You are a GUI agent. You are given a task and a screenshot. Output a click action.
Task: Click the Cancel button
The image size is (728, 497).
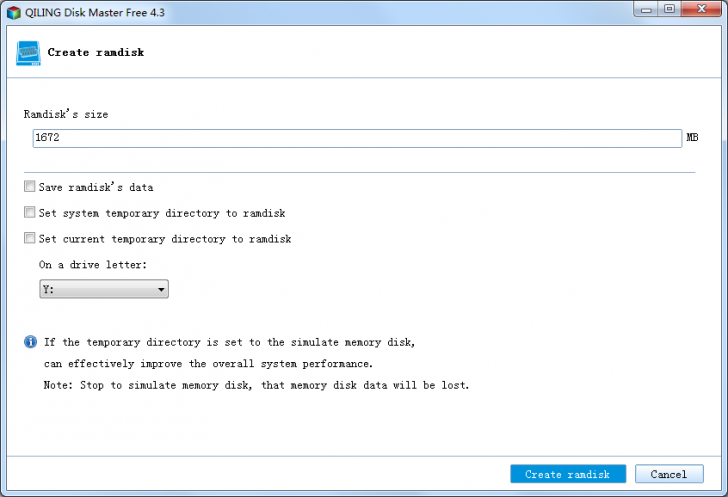coord(669,474)
